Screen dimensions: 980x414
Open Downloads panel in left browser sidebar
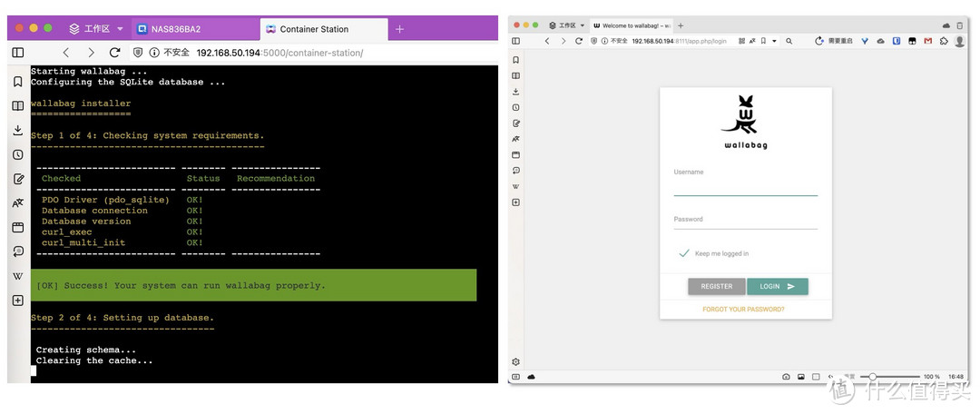click(17, 131)
